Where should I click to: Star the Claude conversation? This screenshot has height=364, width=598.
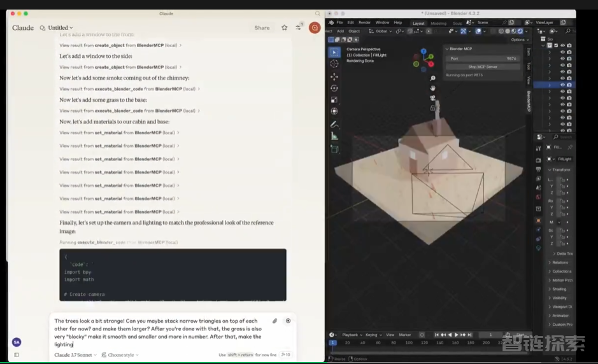pyautogui.click(x=284, y=27)
